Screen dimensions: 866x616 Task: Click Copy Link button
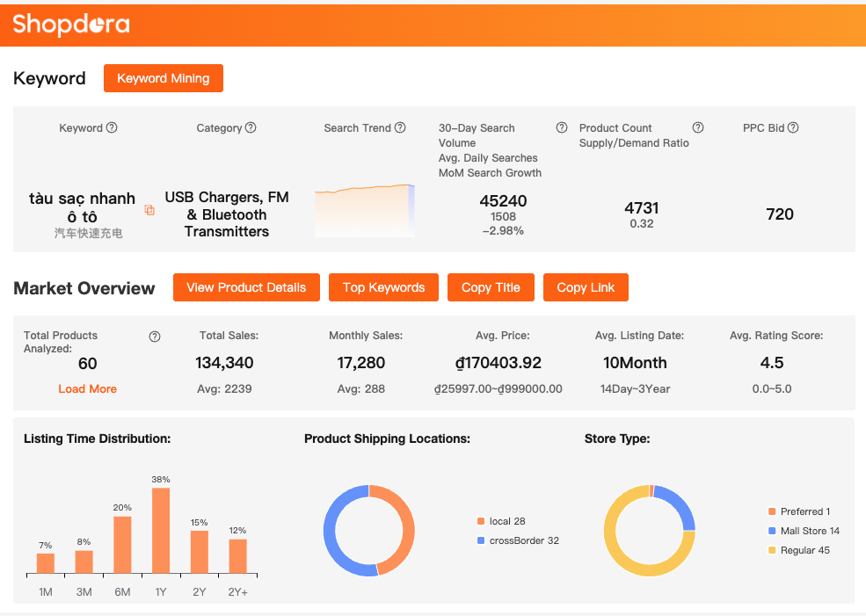[x=586, y=287]
